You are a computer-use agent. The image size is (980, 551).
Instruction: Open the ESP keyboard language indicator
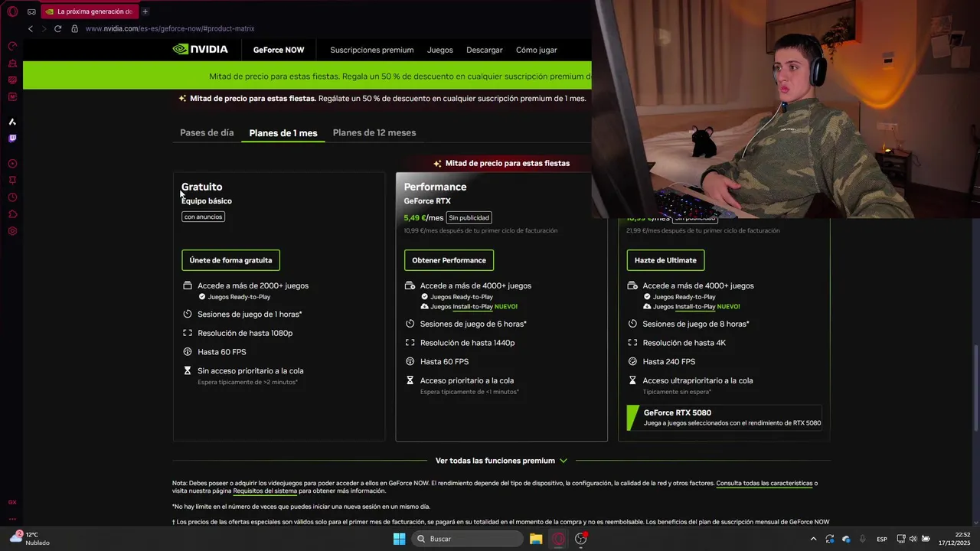click(882, 539)
